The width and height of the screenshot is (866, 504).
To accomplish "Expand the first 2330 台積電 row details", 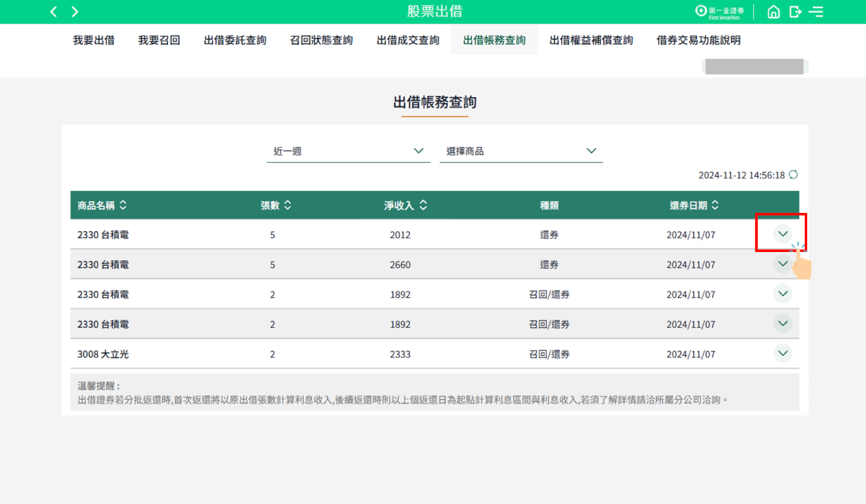I will 783,233.
